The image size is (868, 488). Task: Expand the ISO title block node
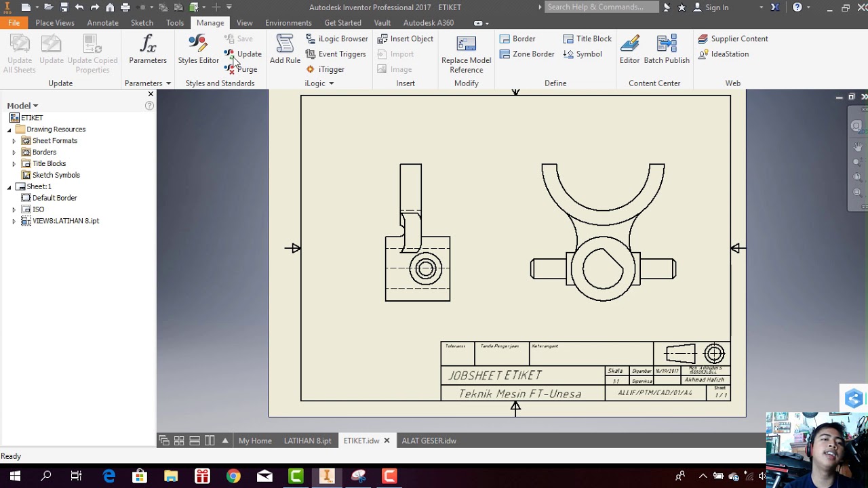(14, 210)
